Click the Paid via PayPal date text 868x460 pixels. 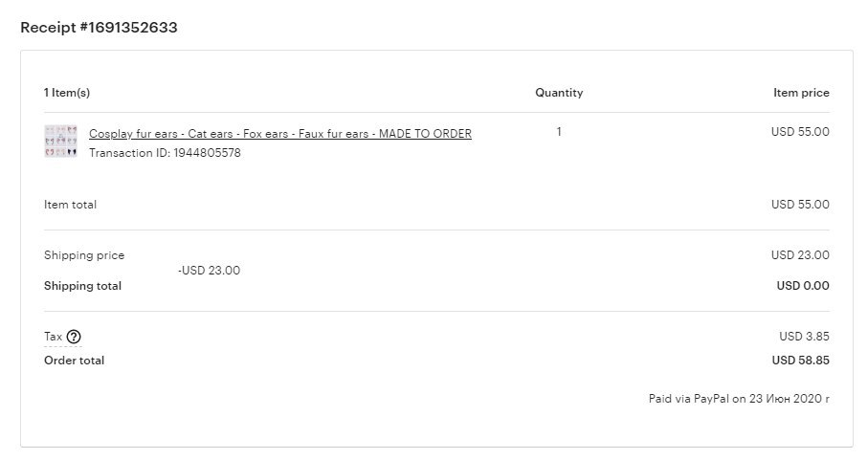point(739,399)
